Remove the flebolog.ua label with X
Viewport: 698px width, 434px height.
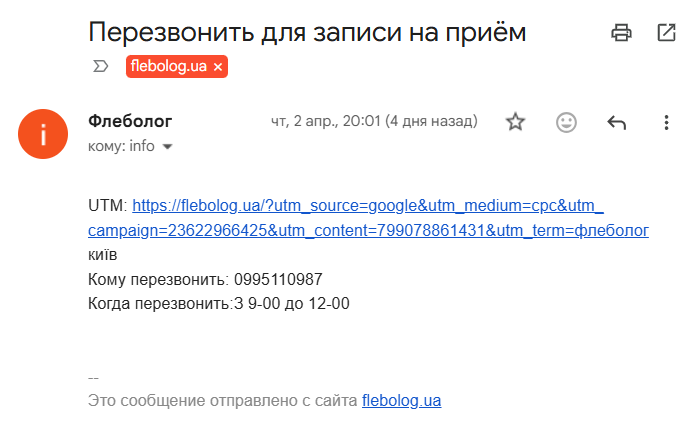(219, 67)
